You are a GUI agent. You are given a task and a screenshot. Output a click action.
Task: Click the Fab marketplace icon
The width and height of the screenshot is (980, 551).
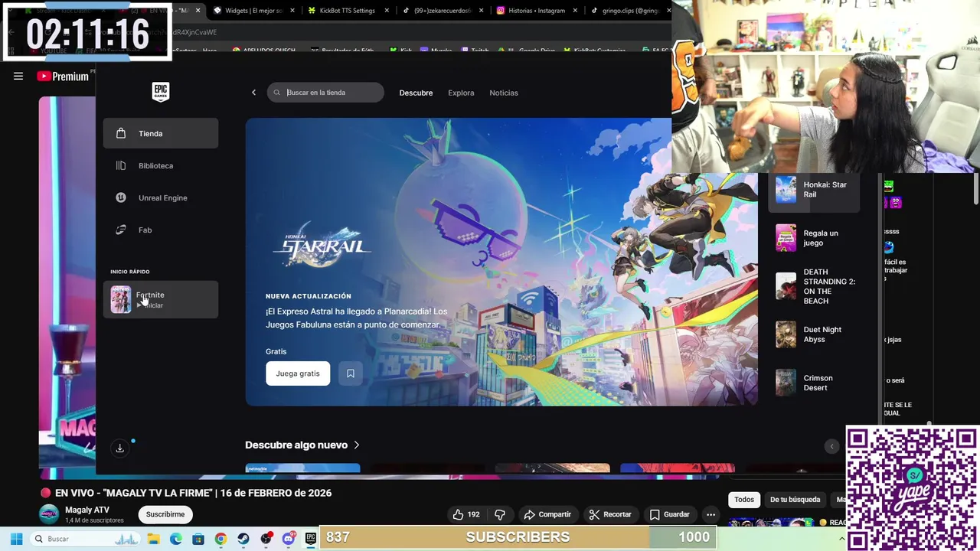point(120,230)
